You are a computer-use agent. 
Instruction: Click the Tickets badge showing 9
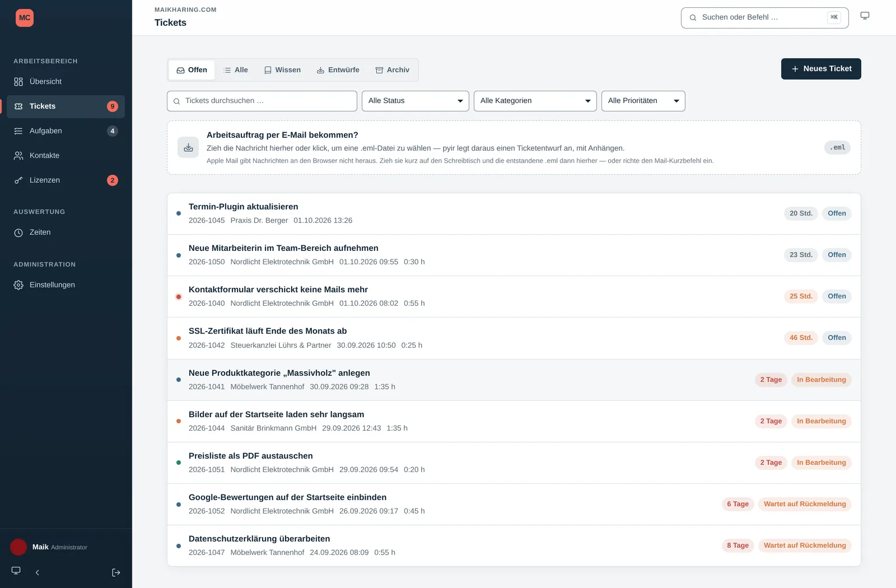click(113, 106)
